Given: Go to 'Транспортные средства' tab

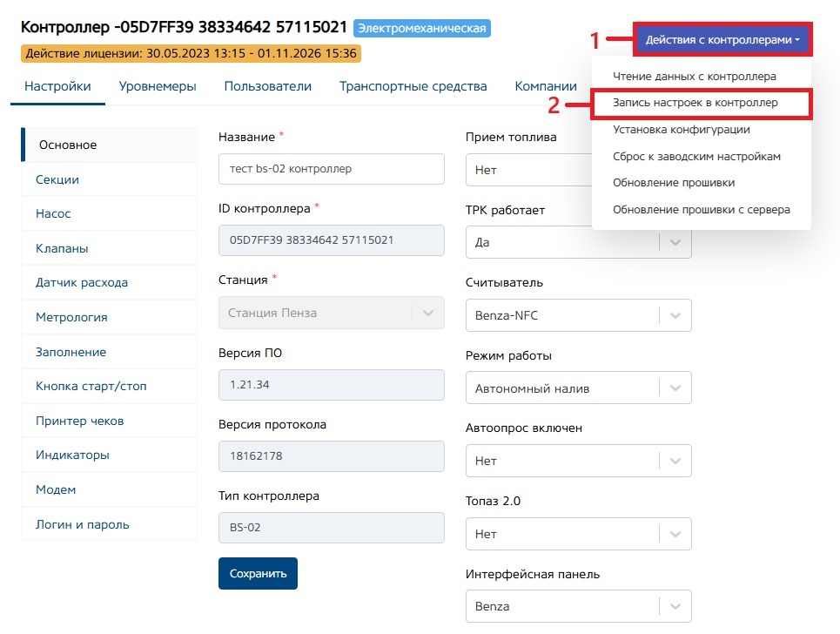Looking at the screenshot, I should click(x=413, y=86).
